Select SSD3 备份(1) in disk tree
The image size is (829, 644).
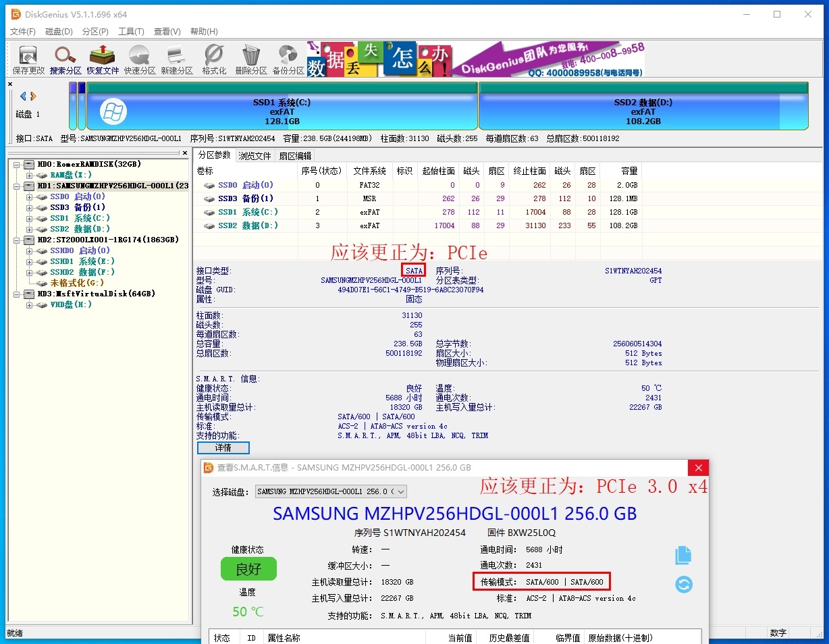pos(77,207)
